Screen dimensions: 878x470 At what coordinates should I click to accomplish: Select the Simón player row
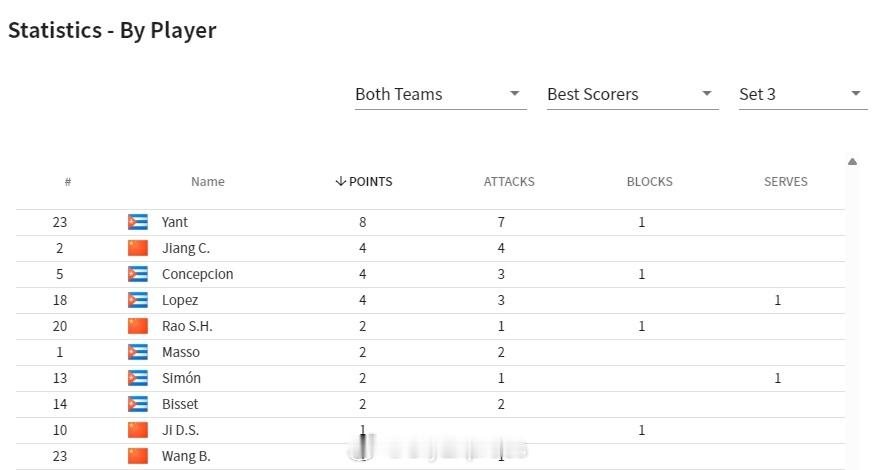click(430, 378)
